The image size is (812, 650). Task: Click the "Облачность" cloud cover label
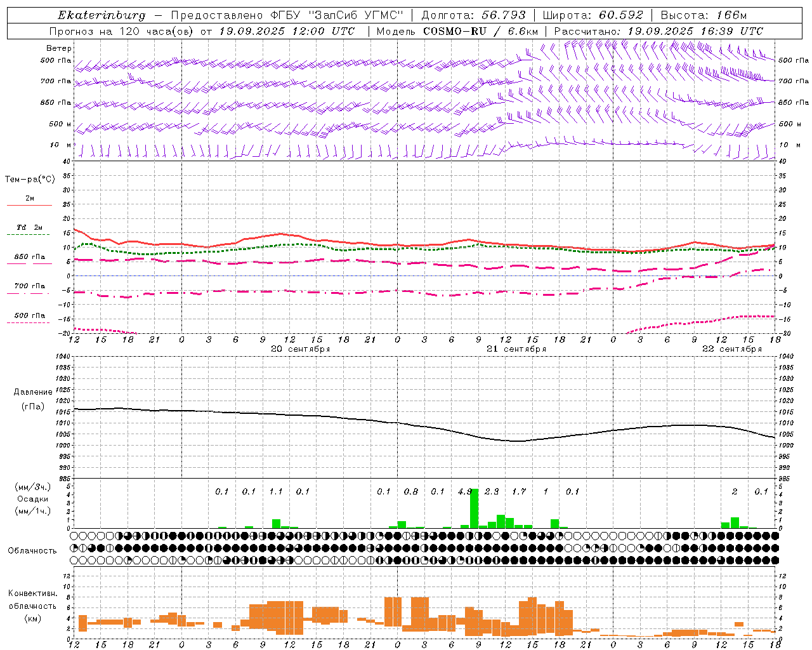point(32,551)
